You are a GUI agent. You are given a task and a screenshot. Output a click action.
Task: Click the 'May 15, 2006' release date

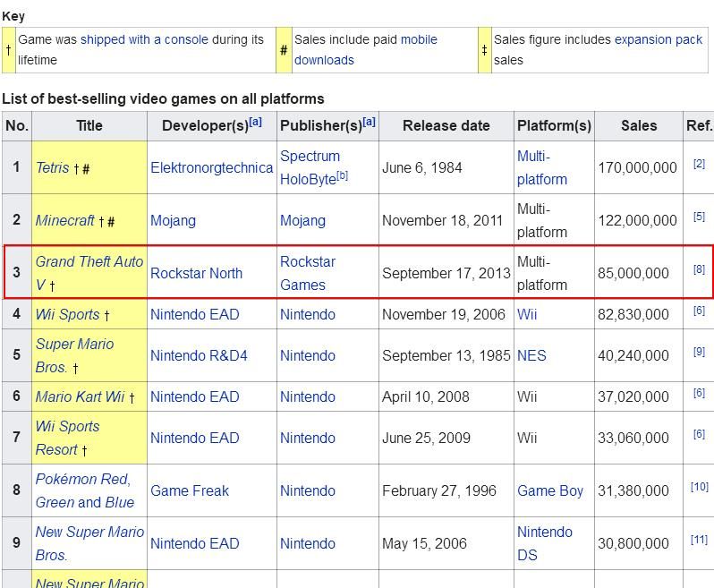pos(424,543)
